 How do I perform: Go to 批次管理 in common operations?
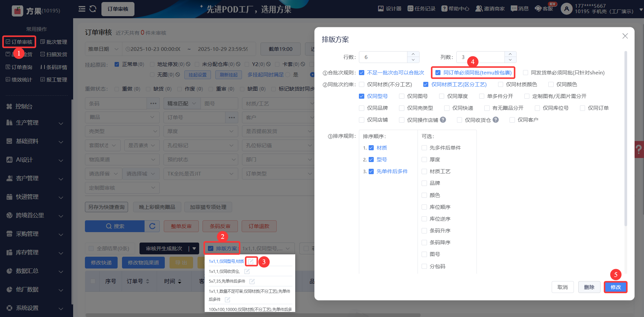[54, 42]
